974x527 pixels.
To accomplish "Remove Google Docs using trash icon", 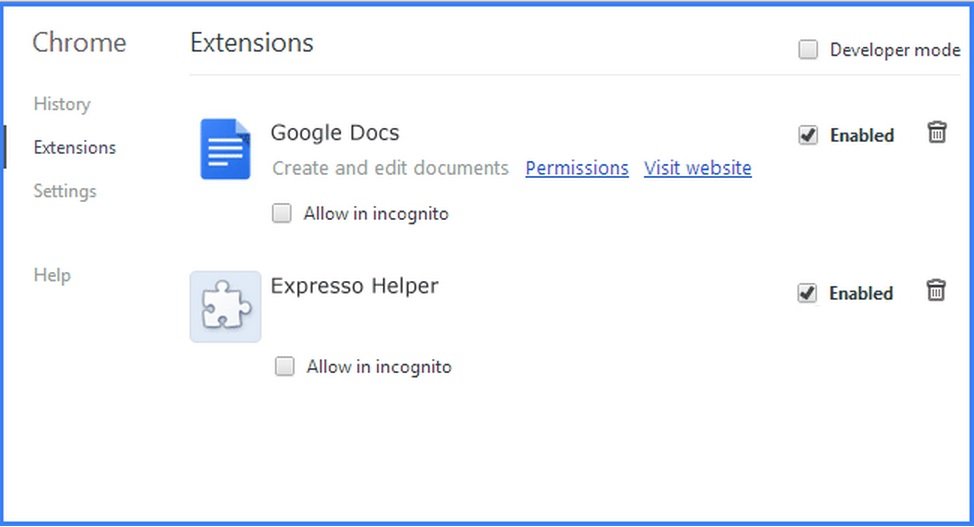I will click(937, 132).
